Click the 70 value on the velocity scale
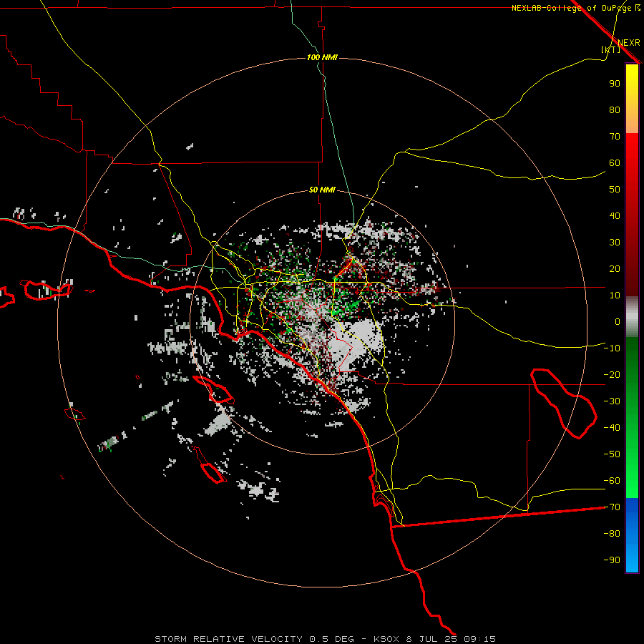The image size is (644, 644). [x=615, y=137]
